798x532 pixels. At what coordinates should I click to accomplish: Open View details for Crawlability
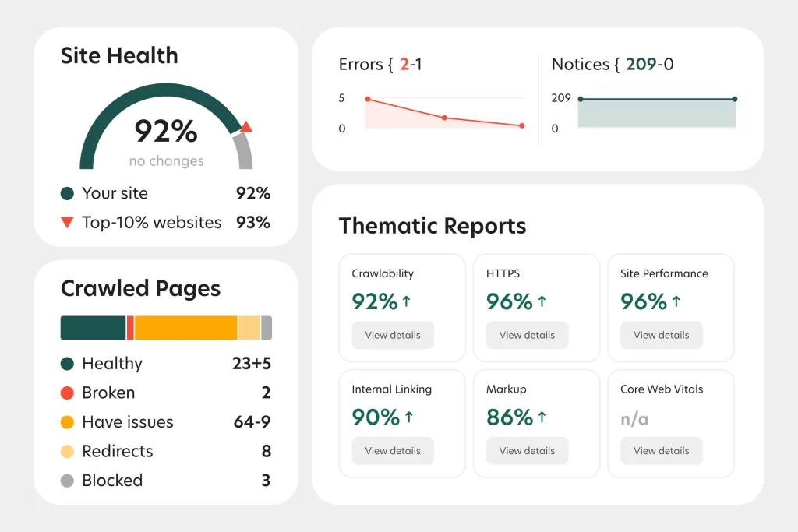point(393,335)
